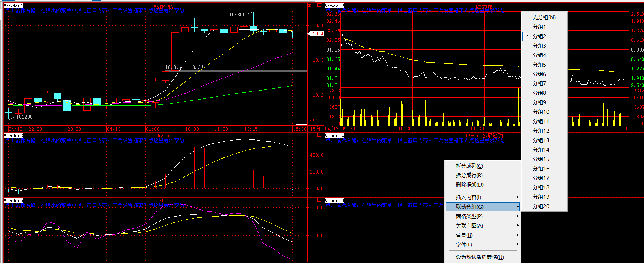Image resolution: width=644 pixels, height=263 pixels.
Task: Select 分组10 in the group submenu
Action: (544, 112)
